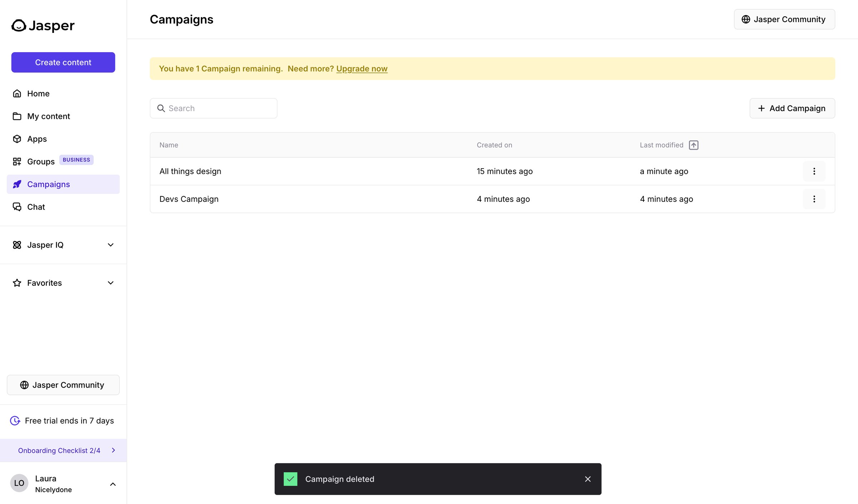The height and width of the screenshot is (504, 858).
Task: Click the Groups grid icon
Action: click(17, 161)
